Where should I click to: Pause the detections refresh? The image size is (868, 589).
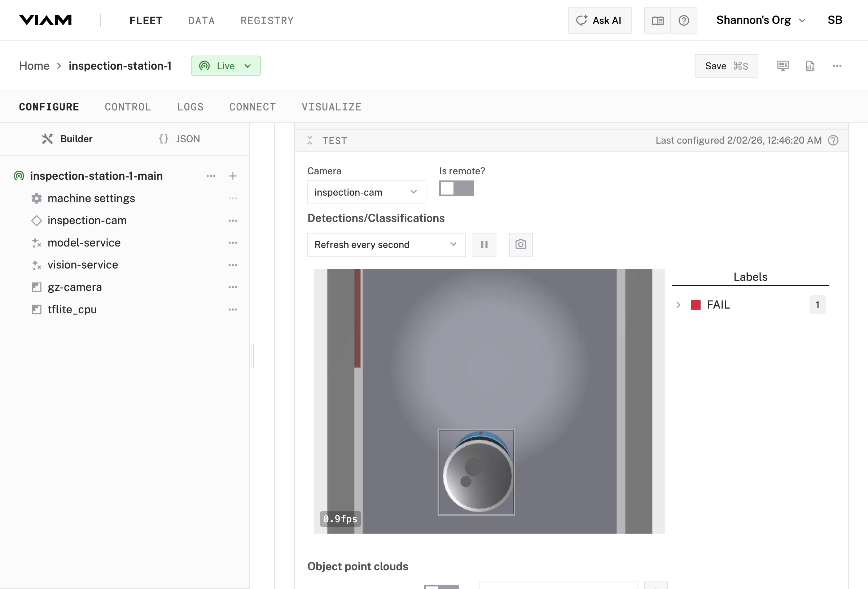pyautogui.click(x=484, y=244)
